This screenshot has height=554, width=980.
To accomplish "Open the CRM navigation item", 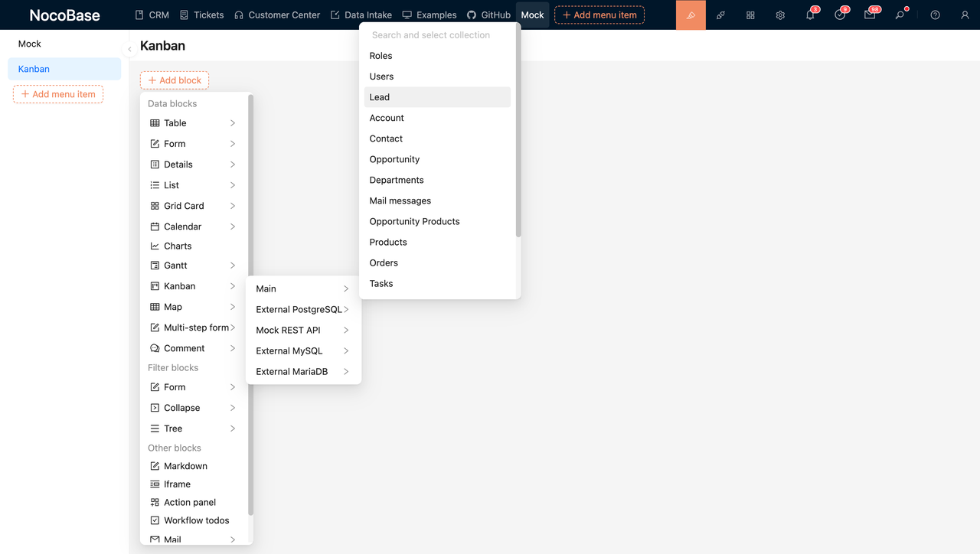I will (152, 15).
